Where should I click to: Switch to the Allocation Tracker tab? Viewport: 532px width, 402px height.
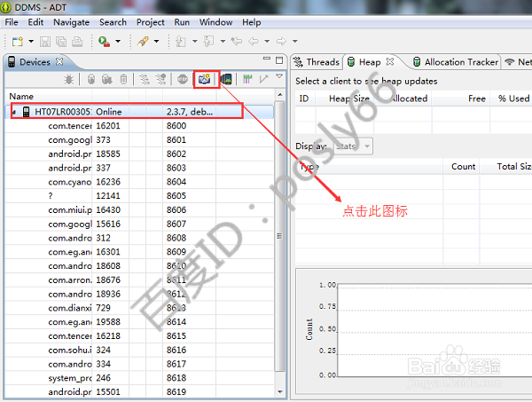[x=456, y=62]
